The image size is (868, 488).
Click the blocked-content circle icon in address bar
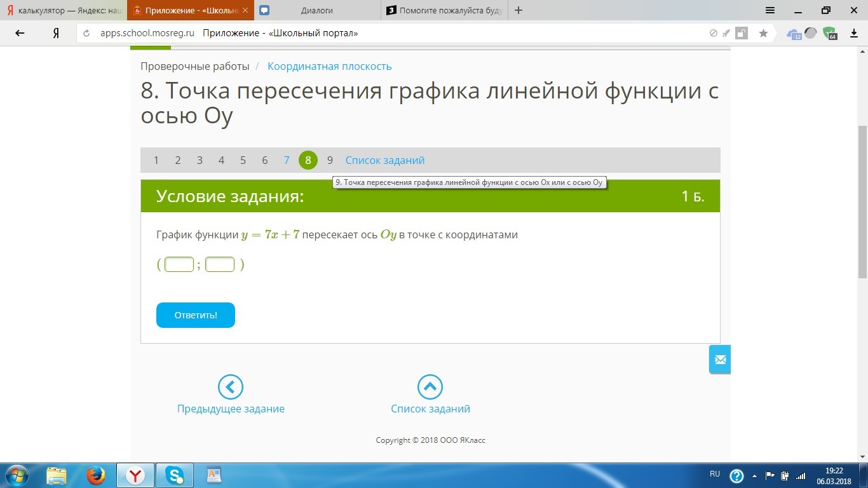click(x=714, y=33)
